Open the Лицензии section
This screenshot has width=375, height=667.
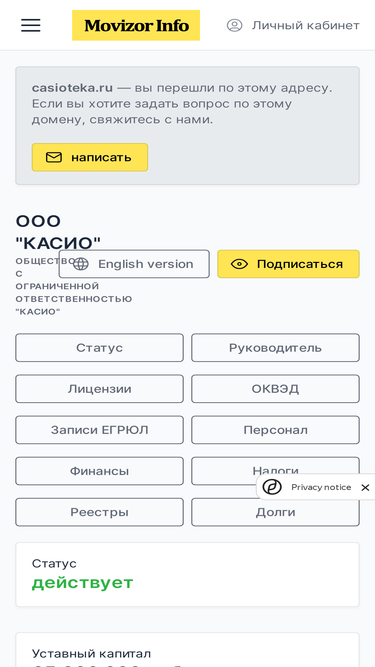click(x=99, y=389)
